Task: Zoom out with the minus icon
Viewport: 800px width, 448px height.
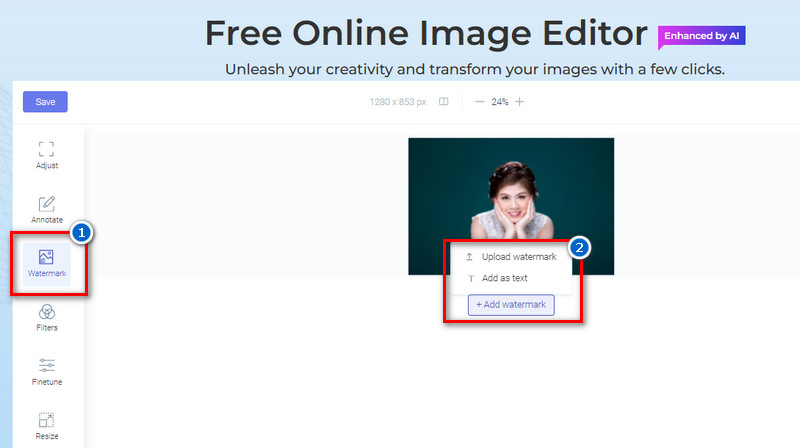Action: coord(479,102)
